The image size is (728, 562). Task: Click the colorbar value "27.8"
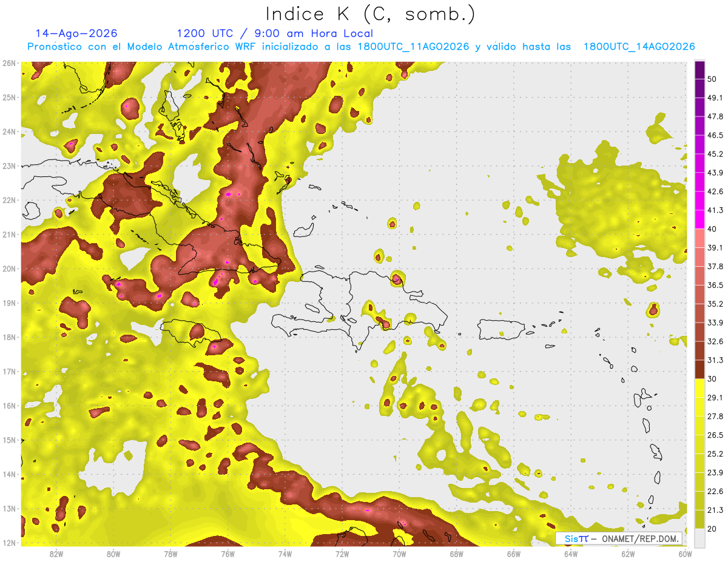715,416
